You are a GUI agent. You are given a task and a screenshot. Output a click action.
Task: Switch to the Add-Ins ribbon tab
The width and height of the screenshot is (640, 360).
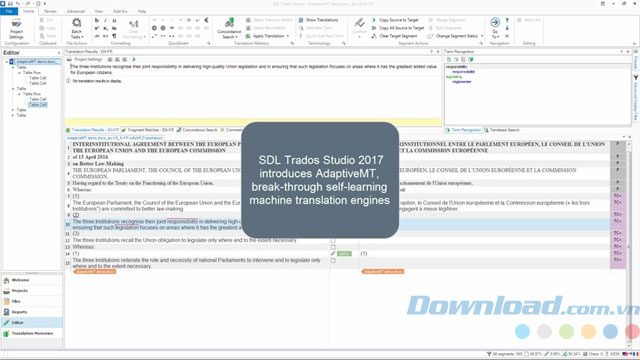(120, 11)
